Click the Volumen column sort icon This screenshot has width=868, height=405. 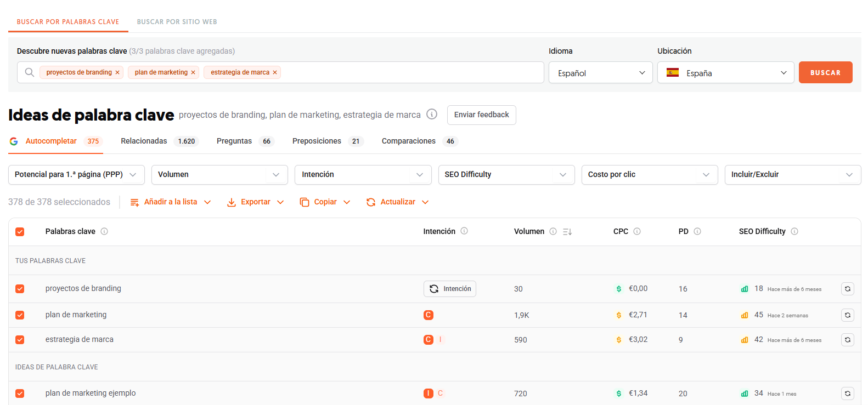tap(567, 232)
